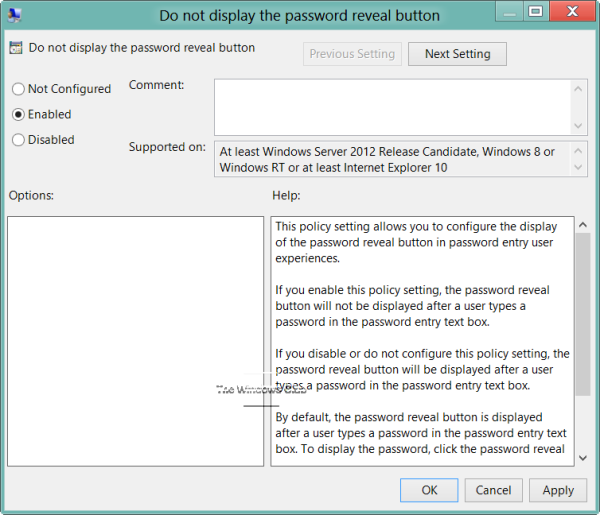Confirm with the OK button

point(429,490)
